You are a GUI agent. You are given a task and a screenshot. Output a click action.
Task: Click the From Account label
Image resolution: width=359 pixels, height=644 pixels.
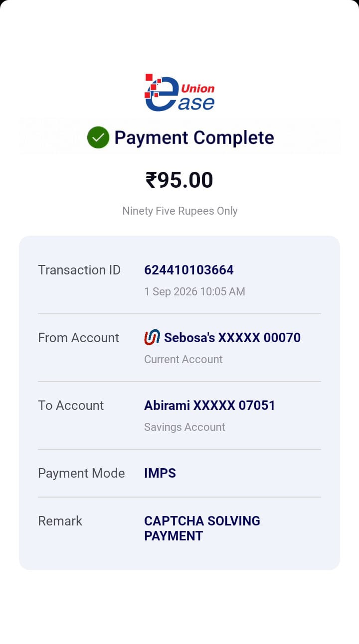[79, 338]
